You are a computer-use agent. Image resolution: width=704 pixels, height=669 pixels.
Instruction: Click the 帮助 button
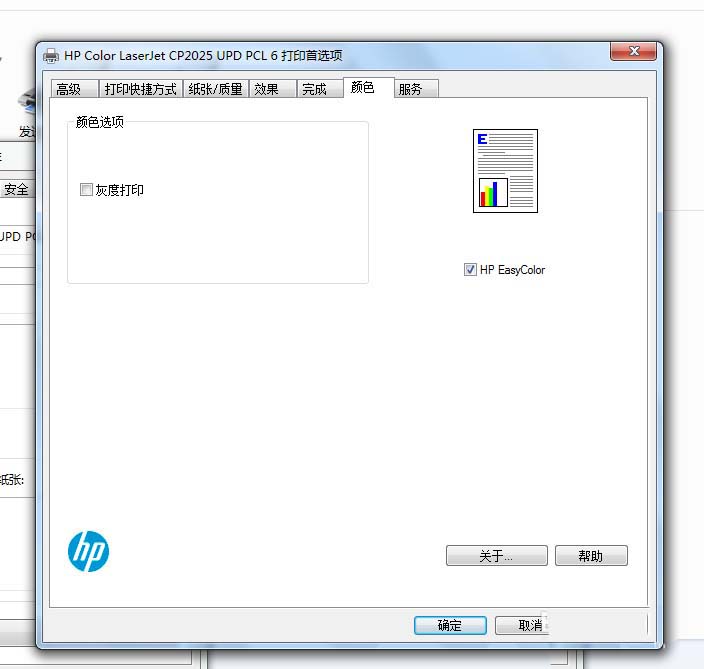point(591,556)
